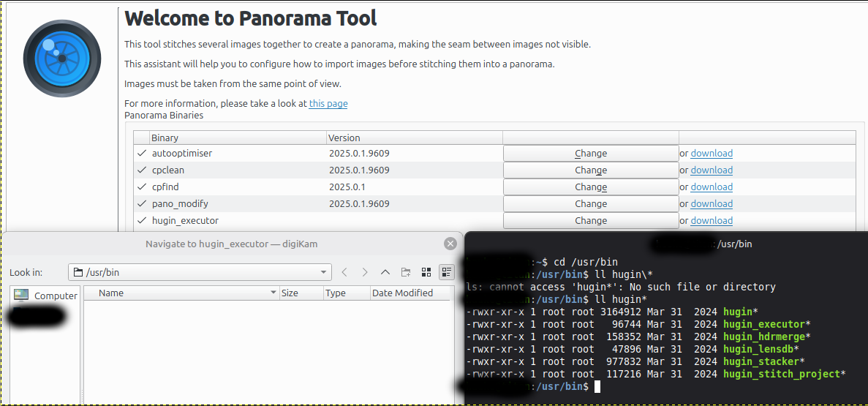Click the Computer icon in sidebar

tap(22, 295)
